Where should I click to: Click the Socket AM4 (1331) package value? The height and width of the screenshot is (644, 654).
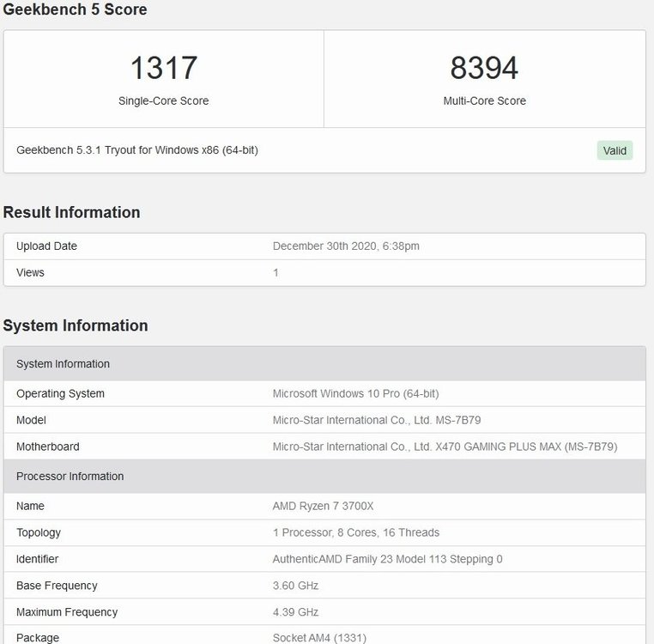(x=321, y=639)
